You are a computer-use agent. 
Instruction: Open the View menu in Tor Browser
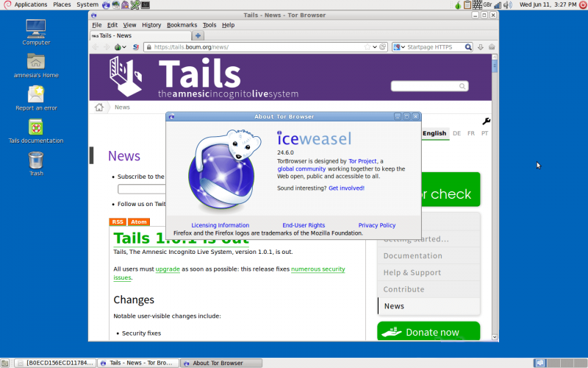pyautogui.click(x=129, y=25)
